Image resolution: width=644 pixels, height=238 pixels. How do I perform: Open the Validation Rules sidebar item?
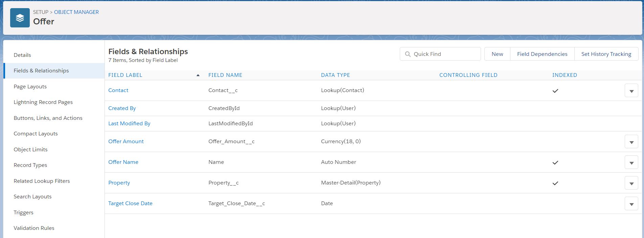point(34,228)
